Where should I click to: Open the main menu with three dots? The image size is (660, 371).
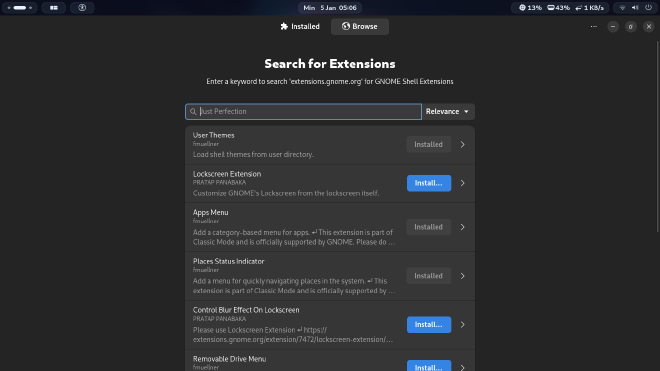click(593, 27)
